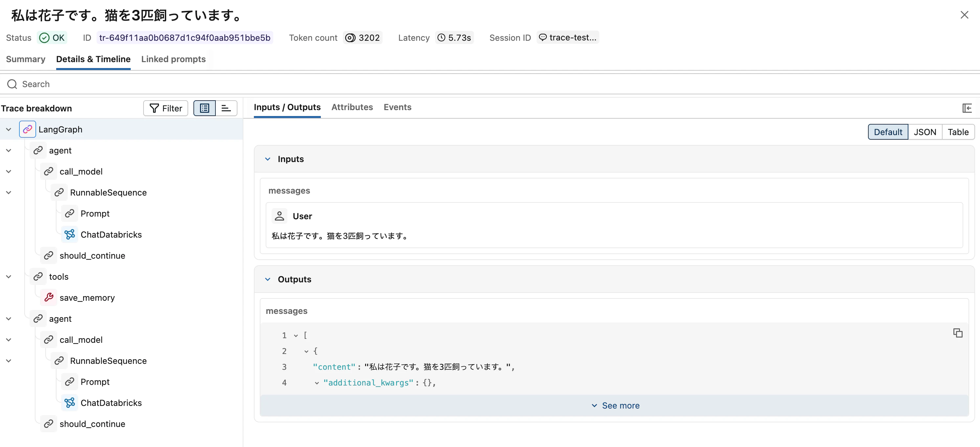Viewport: 980px width, 447px height.
Task: Select the tools tree row
Action: pos(122,277)
